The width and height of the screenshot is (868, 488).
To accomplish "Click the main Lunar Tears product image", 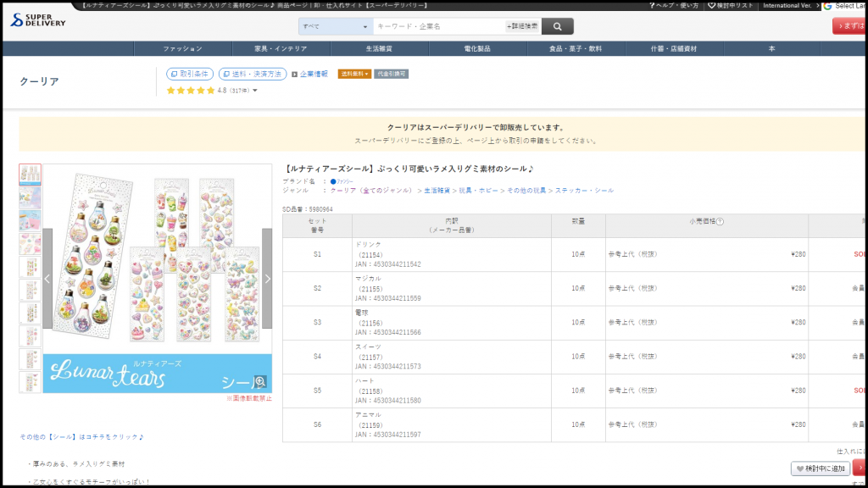I will click(x=158, y=278).
